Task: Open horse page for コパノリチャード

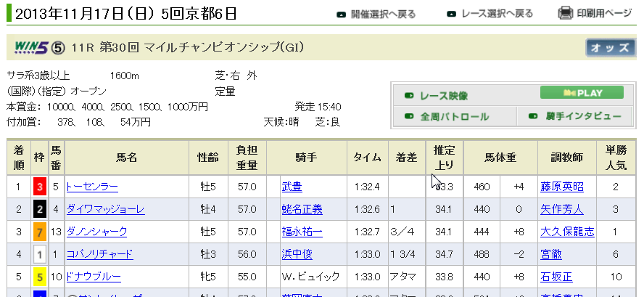Action: [x=100, y=254]
